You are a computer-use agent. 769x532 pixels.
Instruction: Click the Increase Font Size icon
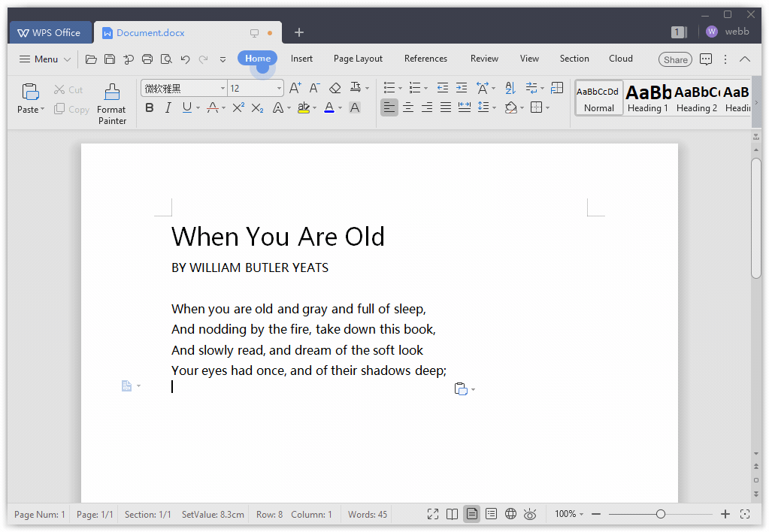295,88
